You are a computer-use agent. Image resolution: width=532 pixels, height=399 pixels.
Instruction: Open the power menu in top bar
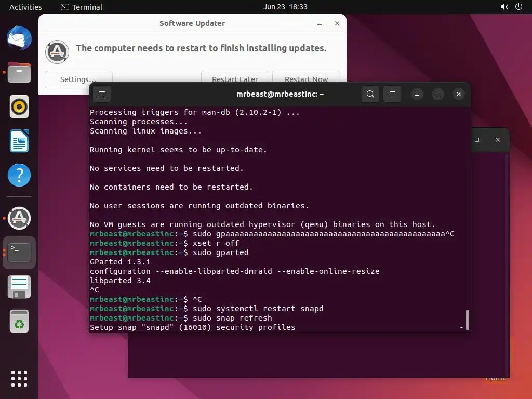518,7
